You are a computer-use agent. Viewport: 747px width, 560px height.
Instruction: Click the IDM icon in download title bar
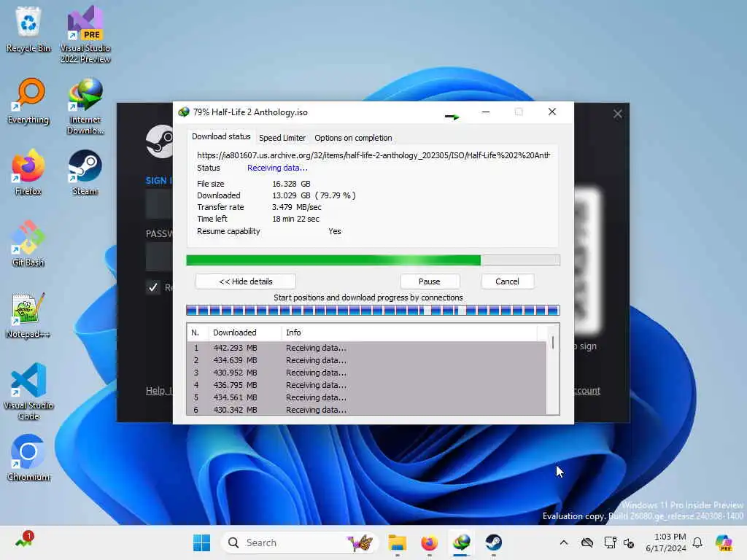184,112
